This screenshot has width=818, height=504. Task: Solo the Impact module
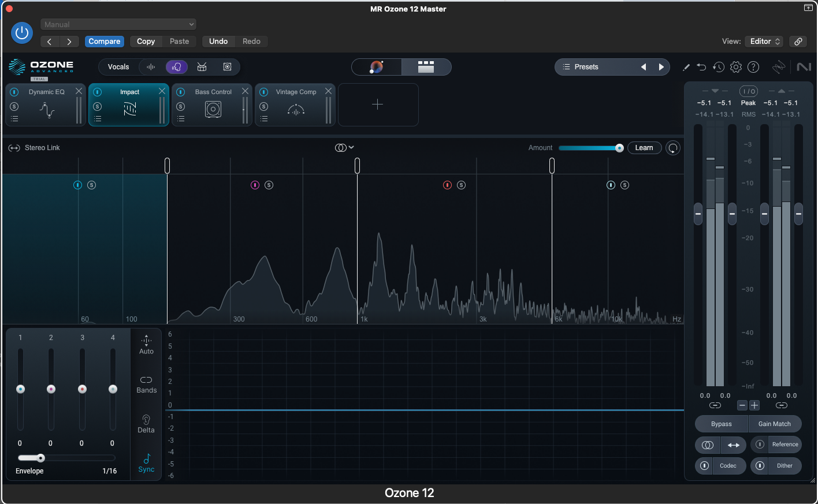(96, 106)
